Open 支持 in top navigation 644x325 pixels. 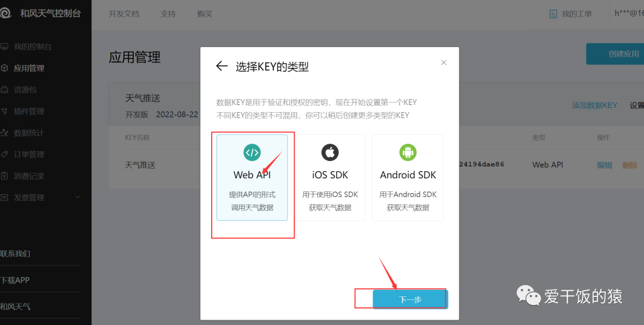click(x=168, y=14)
